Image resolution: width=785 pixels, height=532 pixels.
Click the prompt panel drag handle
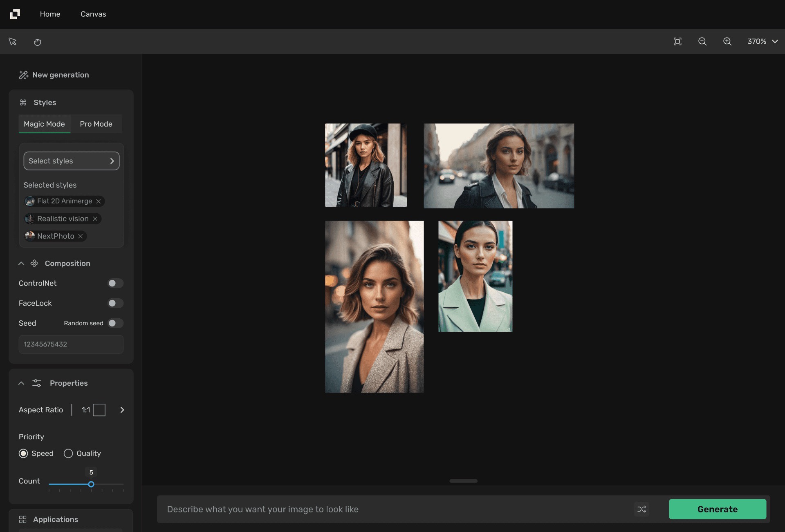pyautogui.click(x=463, y=481)
